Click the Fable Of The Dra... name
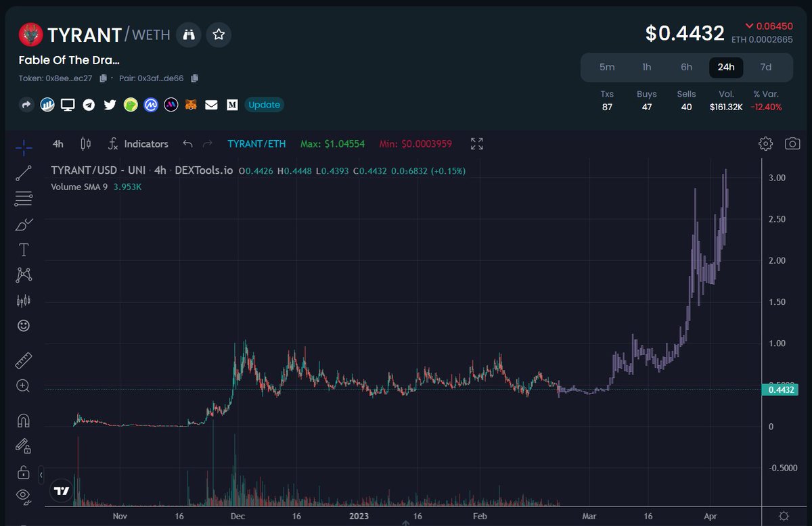The height and width of the screenshot is (526, 812). point(69,59)
